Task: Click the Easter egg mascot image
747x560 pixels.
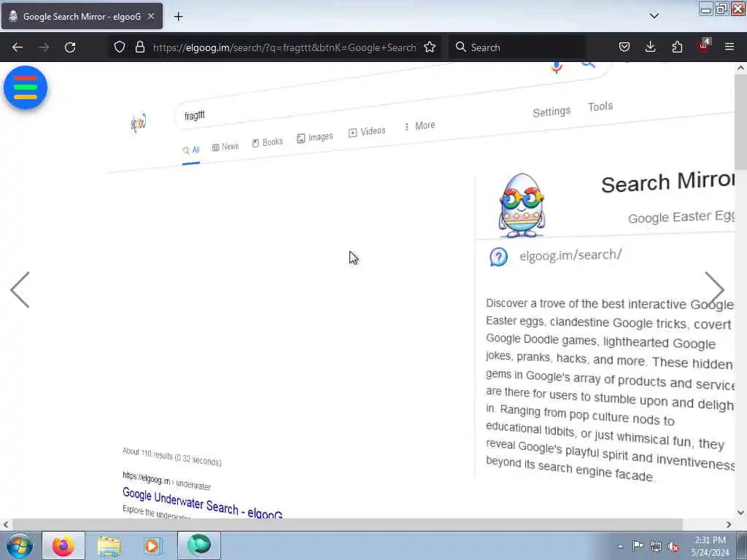Action: pyautogui.click(x=522, y=205)
